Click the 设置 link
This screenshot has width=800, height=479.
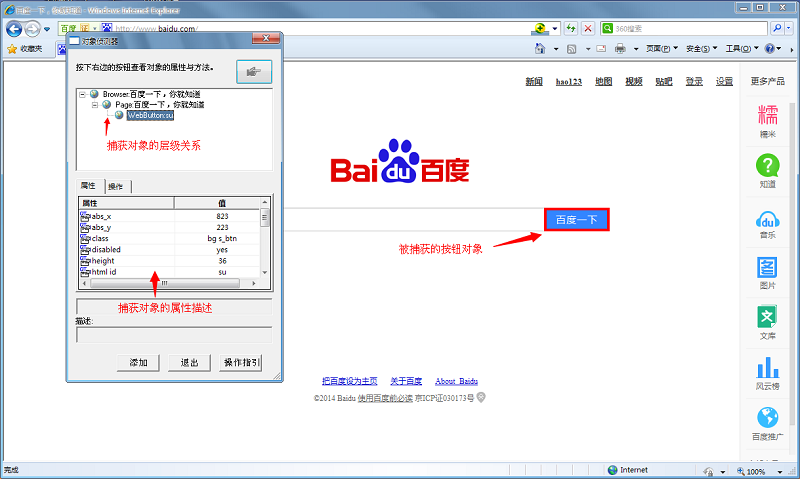[724, 82]
